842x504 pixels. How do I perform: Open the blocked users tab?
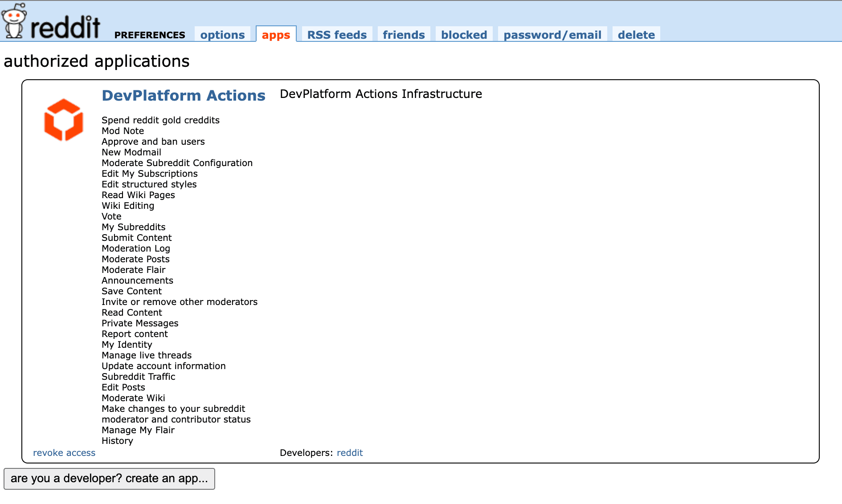coord(464,35)
